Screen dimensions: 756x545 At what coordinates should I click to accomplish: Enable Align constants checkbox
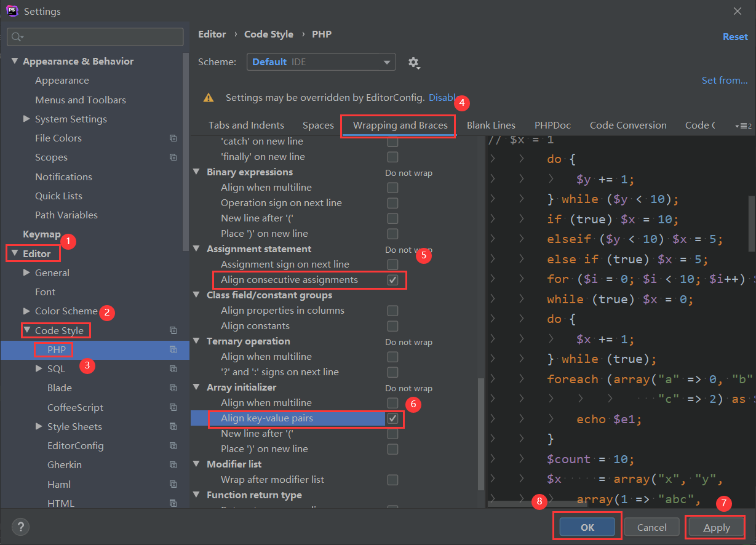pyautogui.click(x=392, y=326)
